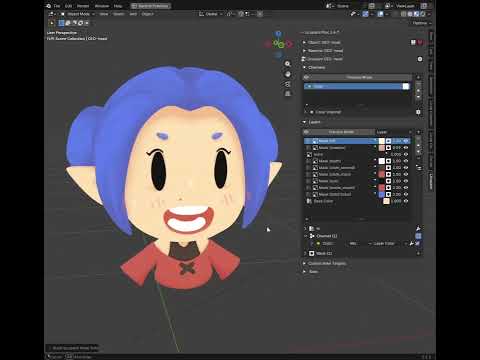480x360 pixels.
Task: Click the plus icon on the Mask (1) row
Action: pyautogui.click(x=419, y=253)
